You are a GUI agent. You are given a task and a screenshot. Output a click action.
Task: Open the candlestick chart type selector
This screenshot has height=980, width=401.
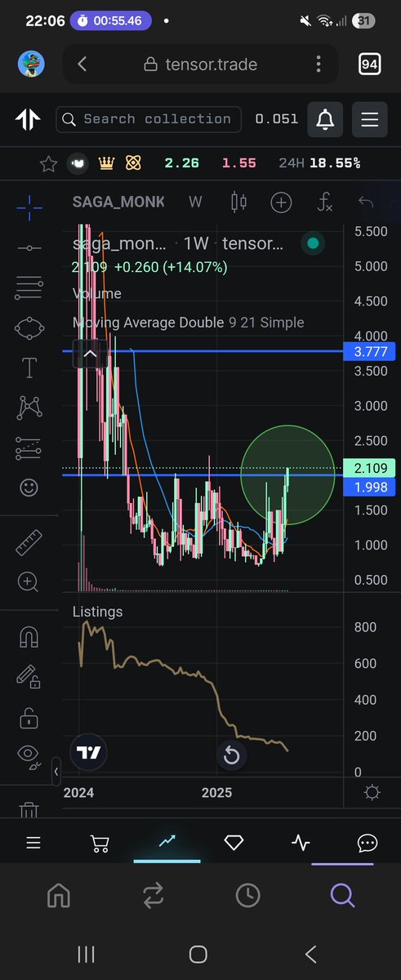pyautogui.click(x=238, y=202)
